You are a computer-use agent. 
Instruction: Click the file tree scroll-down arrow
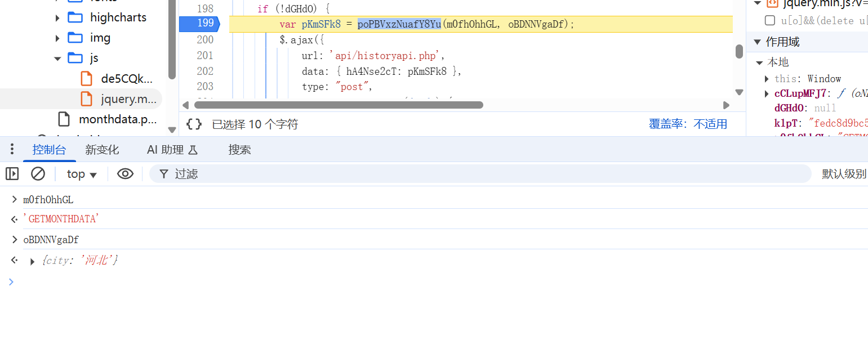(172, 129)
